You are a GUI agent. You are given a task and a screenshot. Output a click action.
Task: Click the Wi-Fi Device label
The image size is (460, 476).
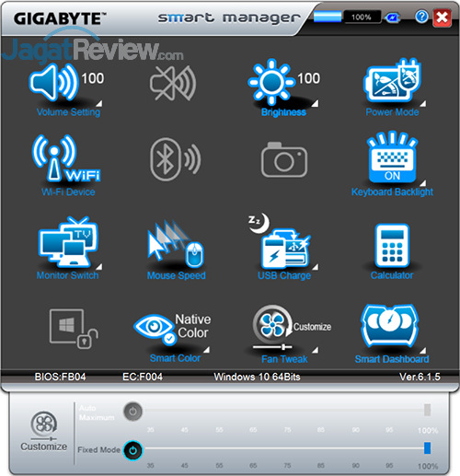point(68,192)
